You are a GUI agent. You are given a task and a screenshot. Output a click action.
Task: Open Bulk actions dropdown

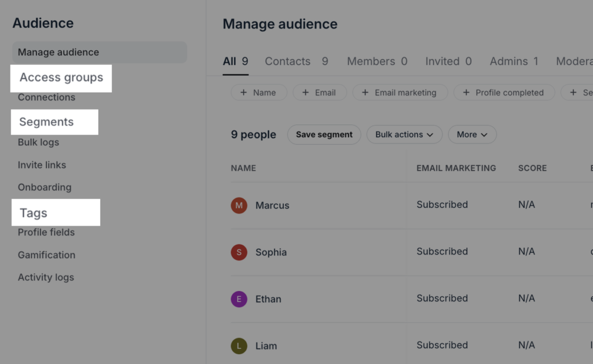click(x=404, y=135)
